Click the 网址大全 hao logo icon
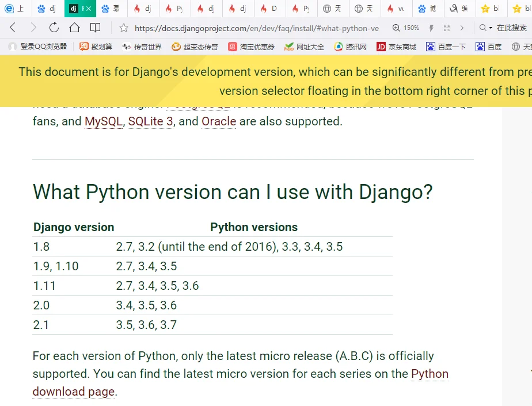The image size is (532, 406). pos(288,47)
